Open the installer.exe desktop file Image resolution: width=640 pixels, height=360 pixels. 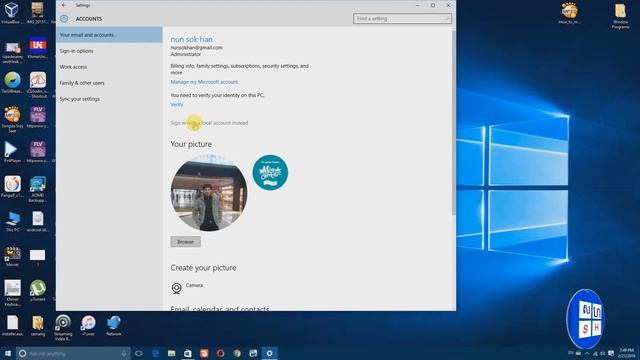click(x=12, y=325)
